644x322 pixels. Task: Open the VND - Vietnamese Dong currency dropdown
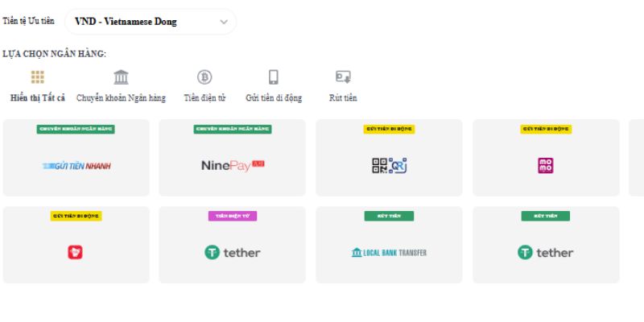coord(151,22)
